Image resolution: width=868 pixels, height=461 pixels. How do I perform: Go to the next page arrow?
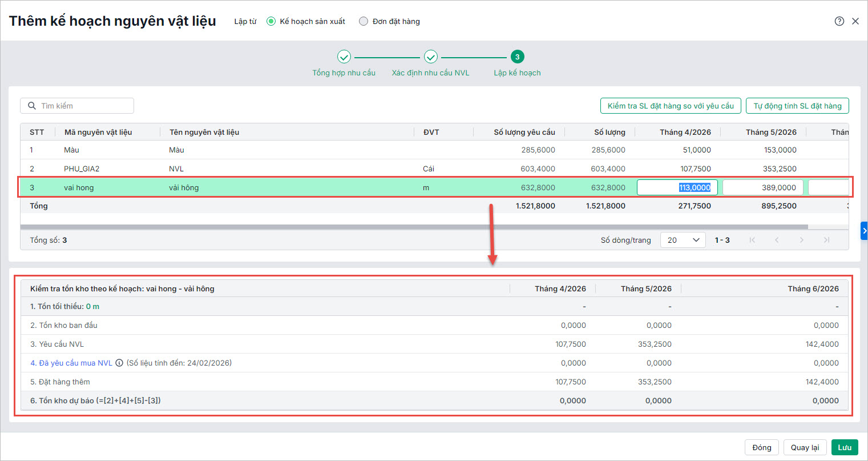click(x=802, y=240)
